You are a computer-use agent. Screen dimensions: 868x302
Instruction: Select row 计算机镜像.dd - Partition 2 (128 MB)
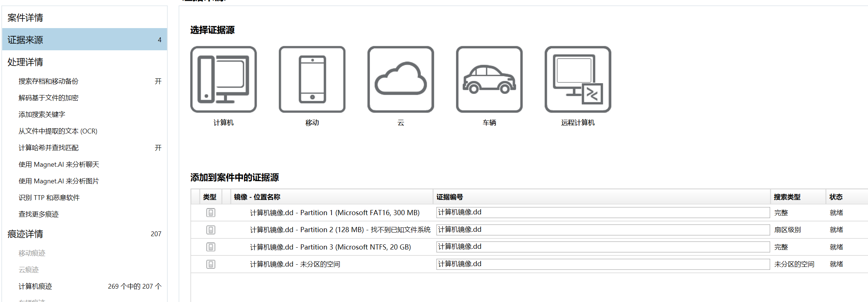(x=529, y=230)
